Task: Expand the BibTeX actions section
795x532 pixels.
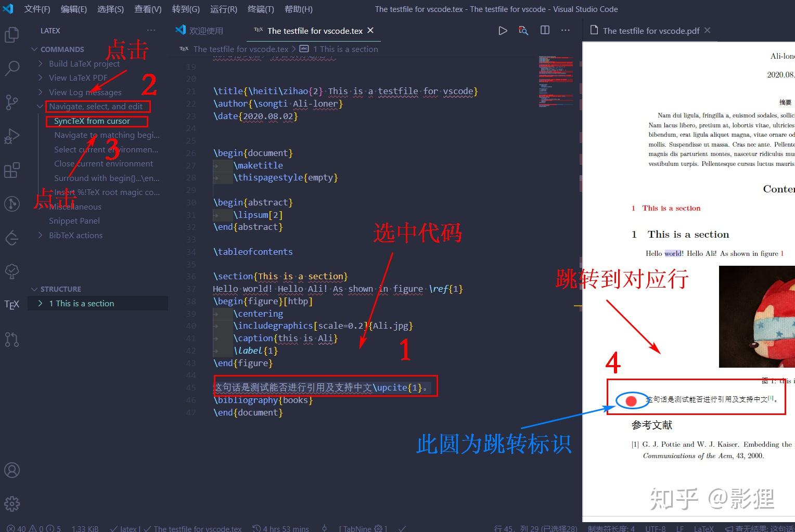Action: (x=41, y=235)
